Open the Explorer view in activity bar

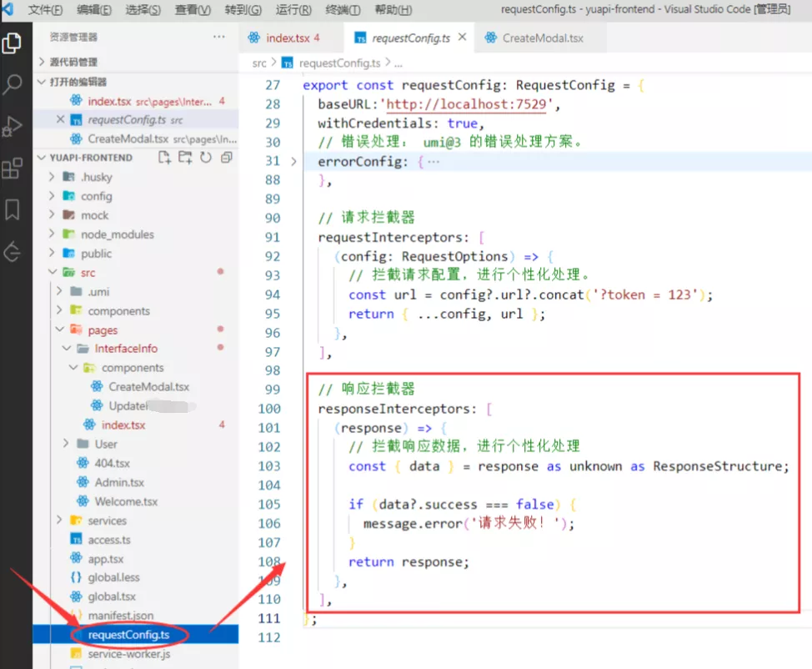[x=12, y=43]
